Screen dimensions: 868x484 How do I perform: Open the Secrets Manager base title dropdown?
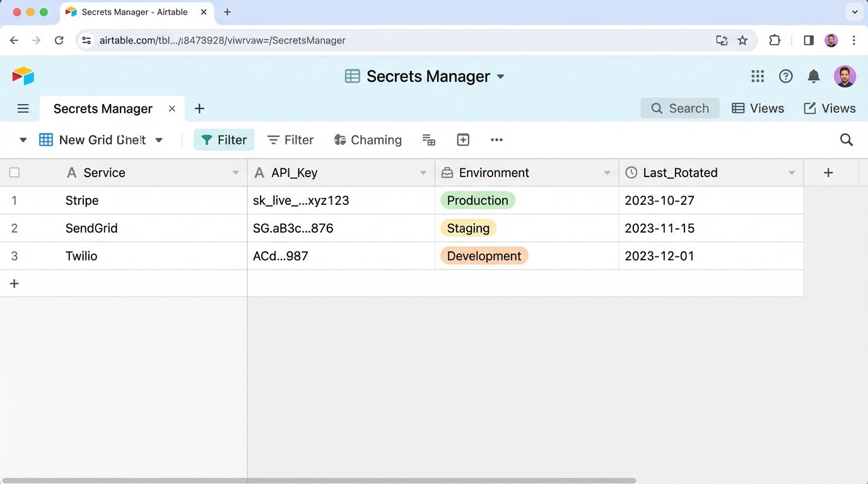[500, 76]
